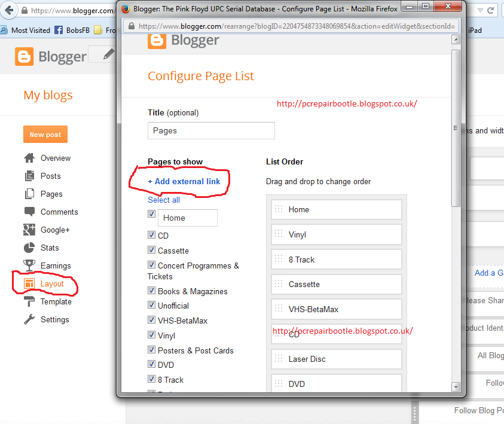Screen dimensions: 504x424
Task: Click the New post button
Action: click(45, 135)
